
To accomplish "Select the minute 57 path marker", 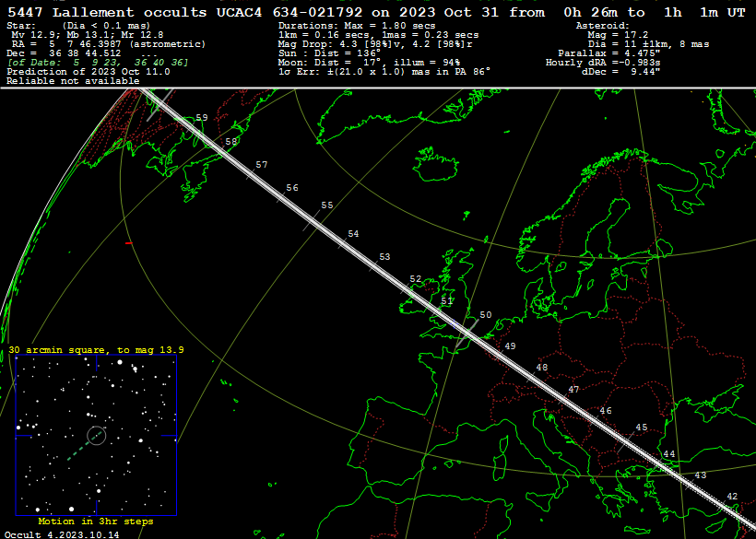I will click(262, 165).
